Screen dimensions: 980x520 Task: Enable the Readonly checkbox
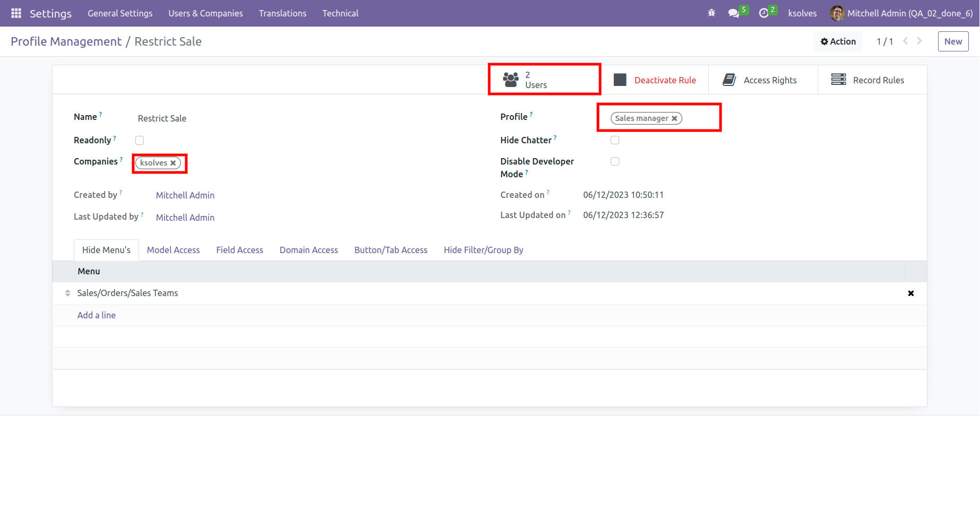click(x=140, y=141)
